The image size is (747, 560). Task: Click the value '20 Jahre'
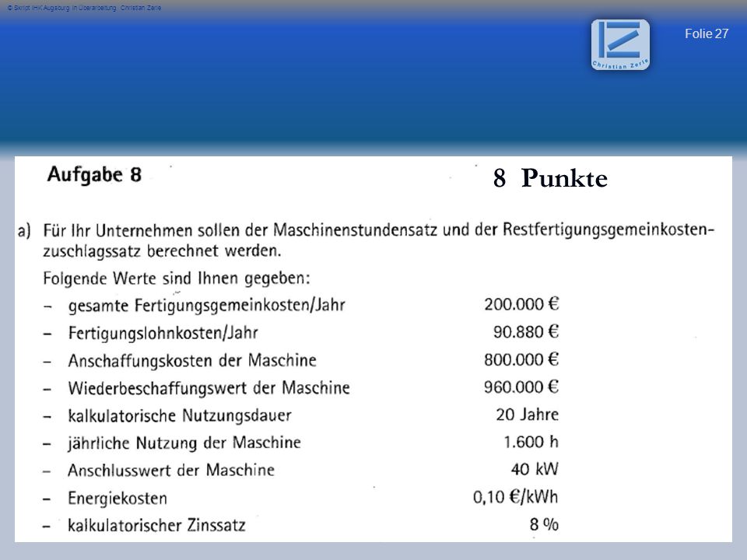[528, 415]
